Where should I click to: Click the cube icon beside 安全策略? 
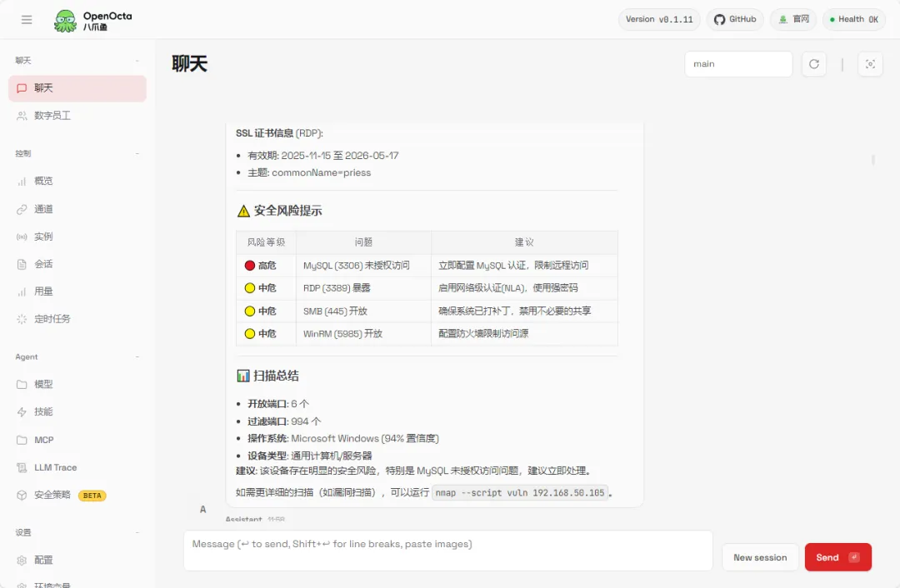tap(22, 495)
